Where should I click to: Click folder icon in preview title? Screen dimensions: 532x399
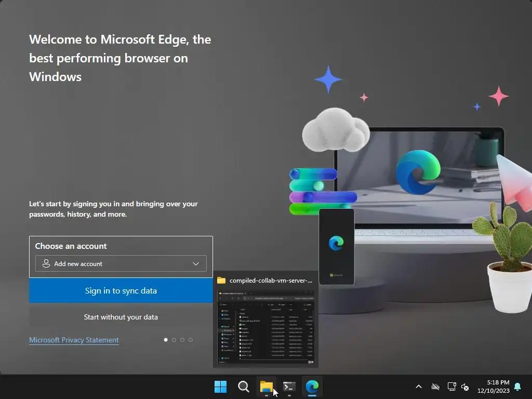(x=221, y=280)
